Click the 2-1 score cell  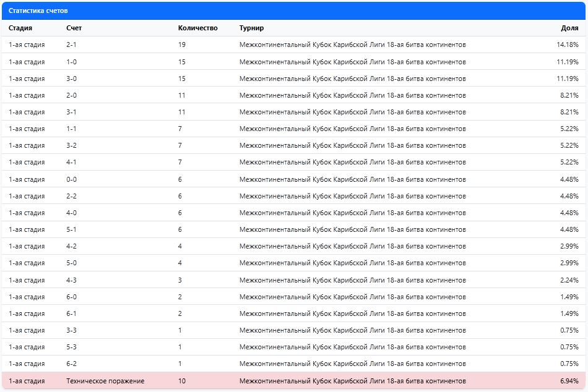tap(72, 45)
